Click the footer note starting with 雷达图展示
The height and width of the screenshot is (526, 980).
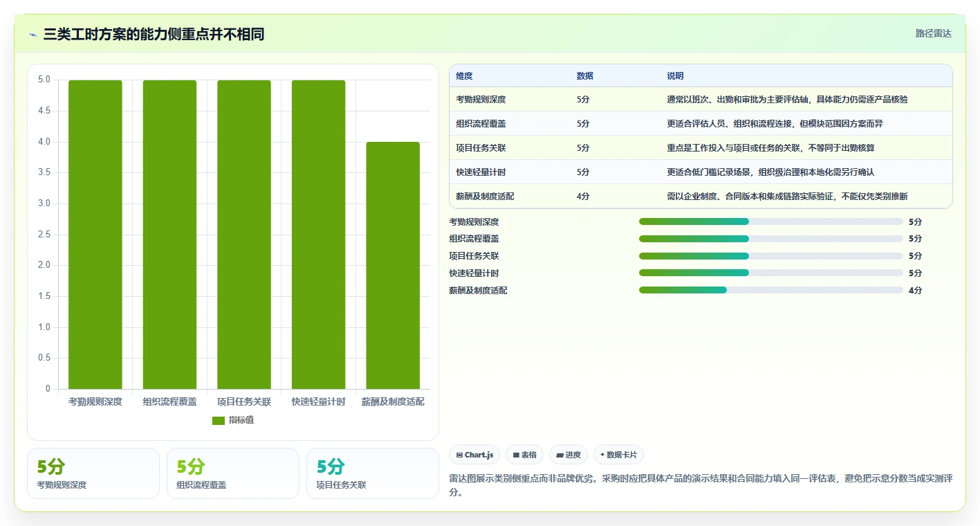701,485
